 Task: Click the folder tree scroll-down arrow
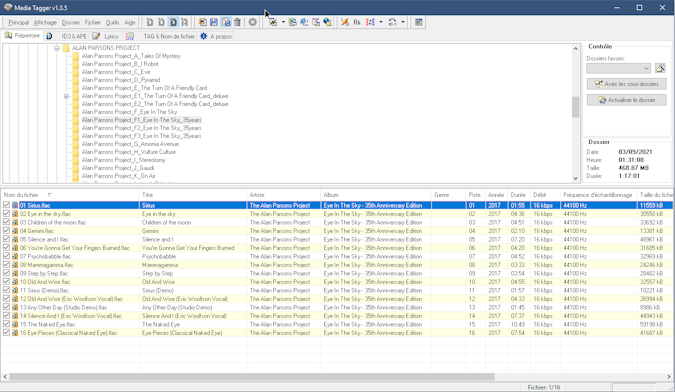[x=576, y=178]
